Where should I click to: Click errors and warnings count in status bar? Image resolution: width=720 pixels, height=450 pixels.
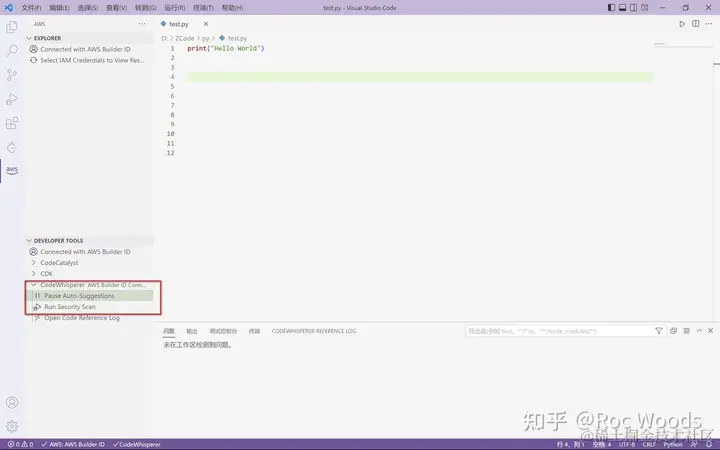click(x=20, y=444)
